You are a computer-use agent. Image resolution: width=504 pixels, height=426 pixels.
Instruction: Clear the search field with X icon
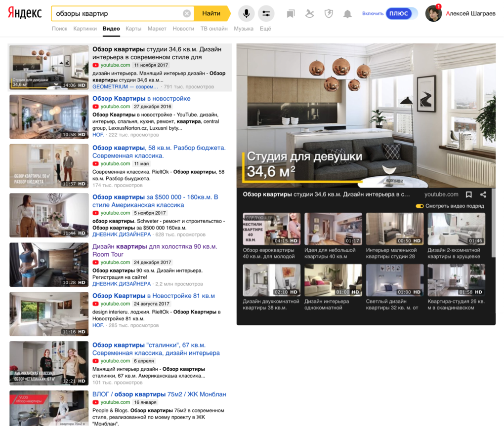pos(187,13)
